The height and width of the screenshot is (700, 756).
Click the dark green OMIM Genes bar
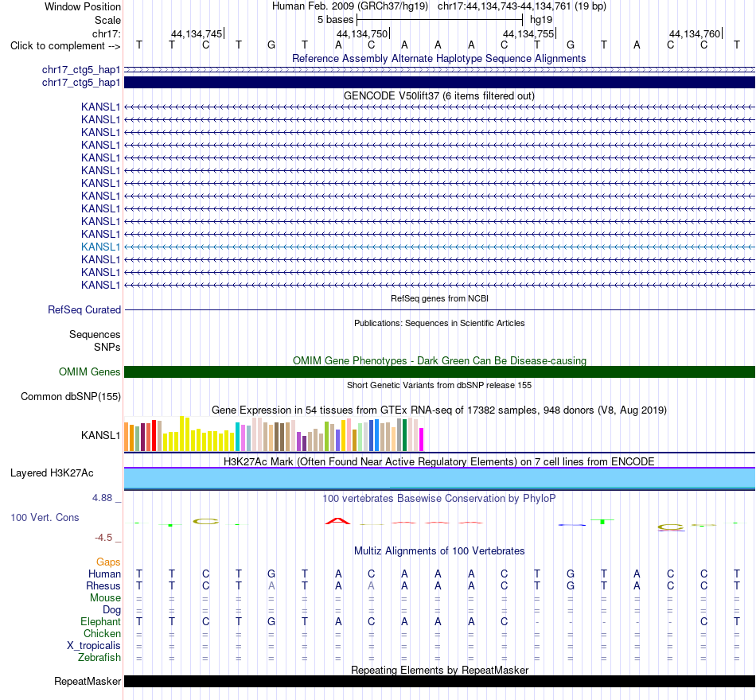(439, 371)
